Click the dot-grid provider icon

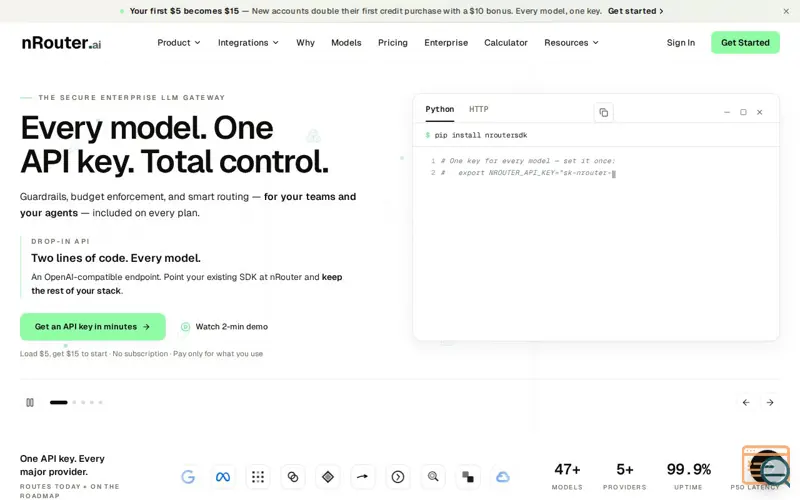click(x=258, y=477)
